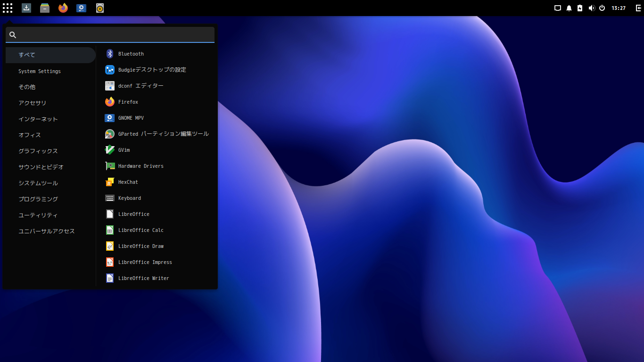Click the Budgieデスクトップの設定 label
This screenshot has height=362, width=644.
pyautogui.click(x=152, y=70)
